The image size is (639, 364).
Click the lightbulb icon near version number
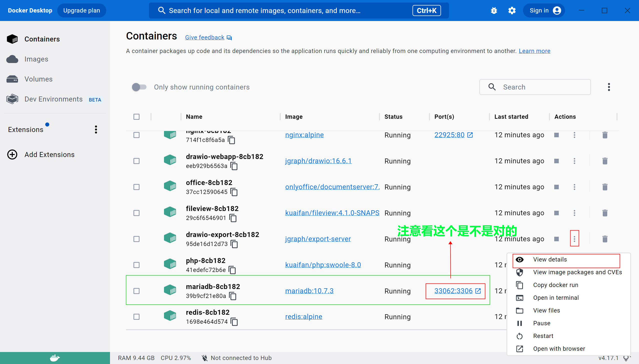(627, 358)
